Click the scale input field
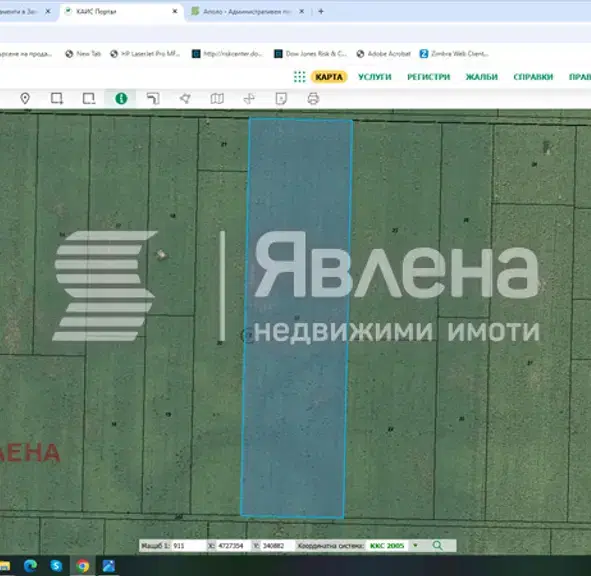Viewport: 591px width, 576px height. click(x=188, y=545)
